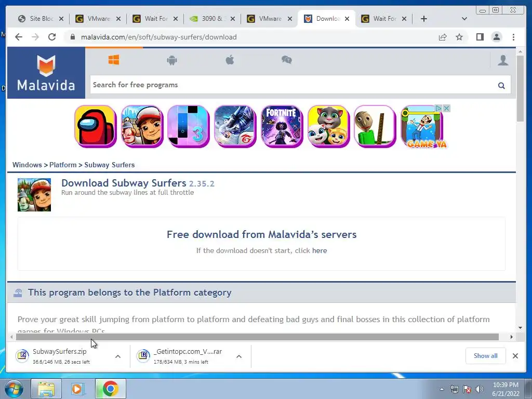Click the Platform breadcrumb link
This screenshot has width=532, height=399.
pyautogui.click(x=63, y=165)
